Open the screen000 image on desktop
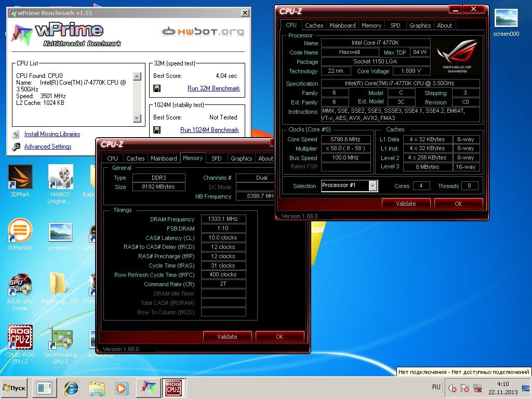This screenshot has height=399, width=532. [506, 18]
